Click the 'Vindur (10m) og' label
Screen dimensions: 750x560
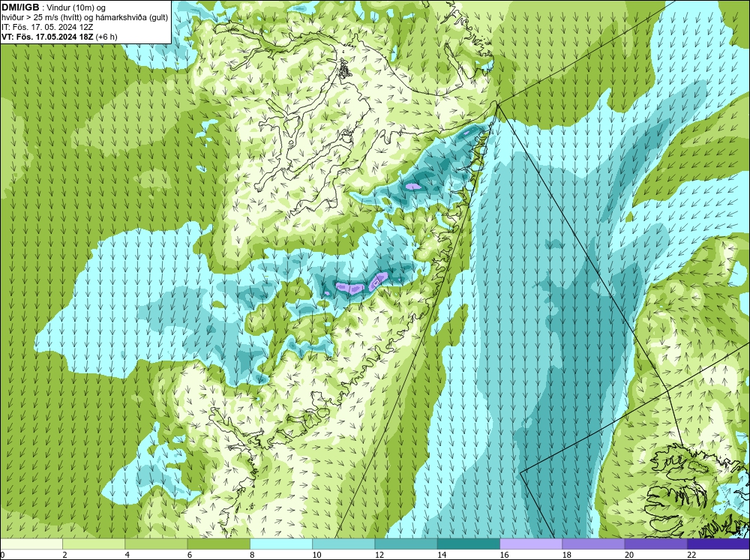point(77,7)
